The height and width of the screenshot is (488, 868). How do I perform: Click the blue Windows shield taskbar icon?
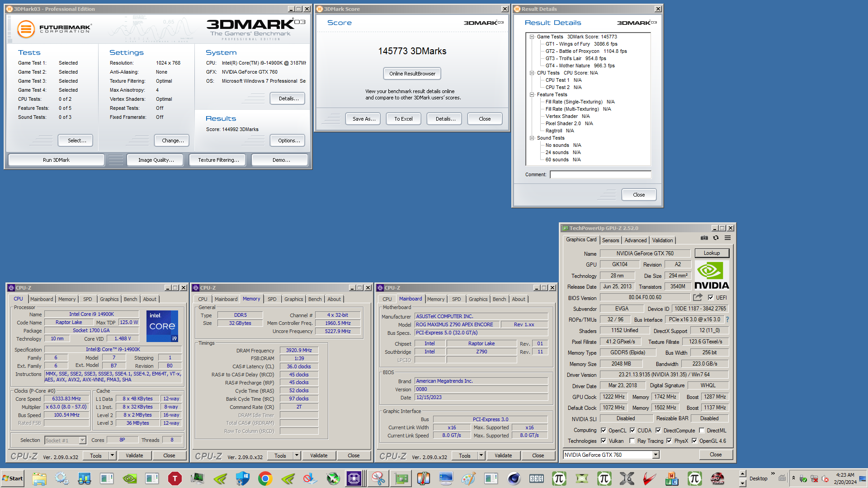coord(243,479)
